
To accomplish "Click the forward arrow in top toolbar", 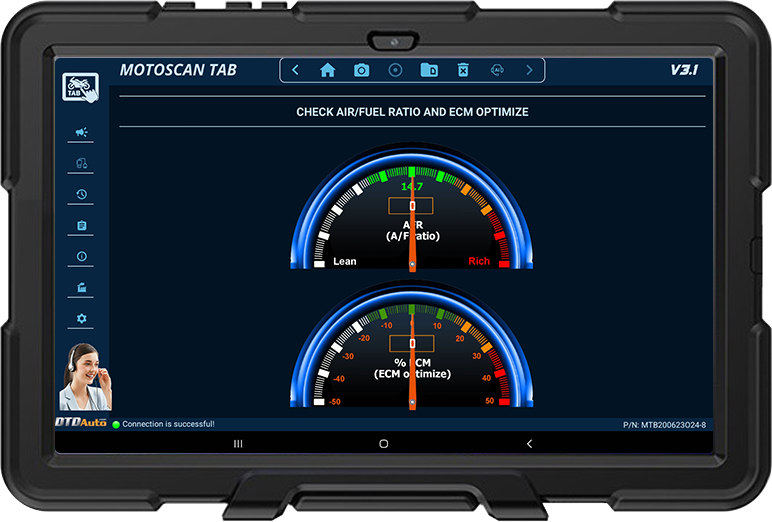I will (529, 70).
